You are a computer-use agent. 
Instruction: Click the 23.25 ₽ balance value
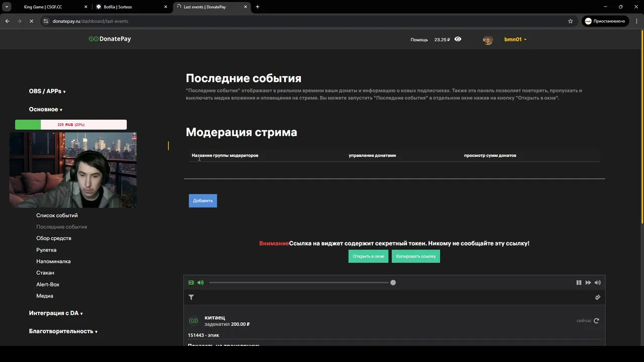click(x=442, y=40)
